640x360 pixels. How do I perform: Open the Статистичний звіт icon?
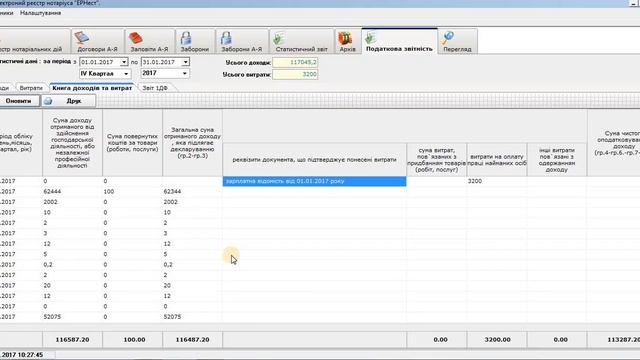pyautogui.click(x=279, y=38)
